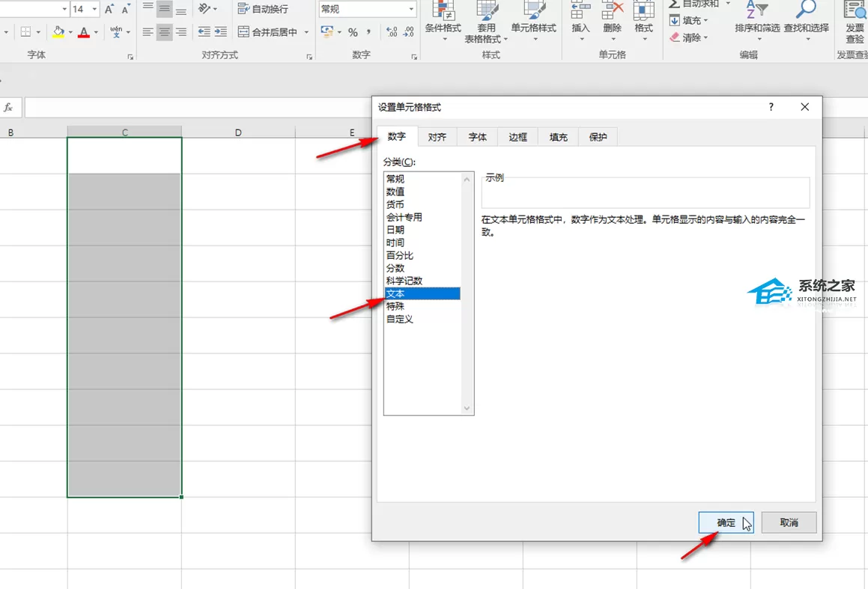Toggle 自动换行 wrap text

tap(263, 9)
